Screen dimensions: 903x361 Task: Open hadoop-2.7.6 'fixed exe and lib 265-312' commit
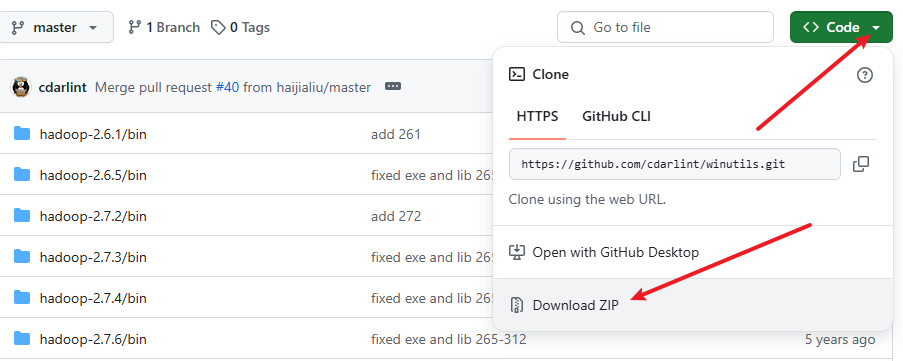(449, 340)
